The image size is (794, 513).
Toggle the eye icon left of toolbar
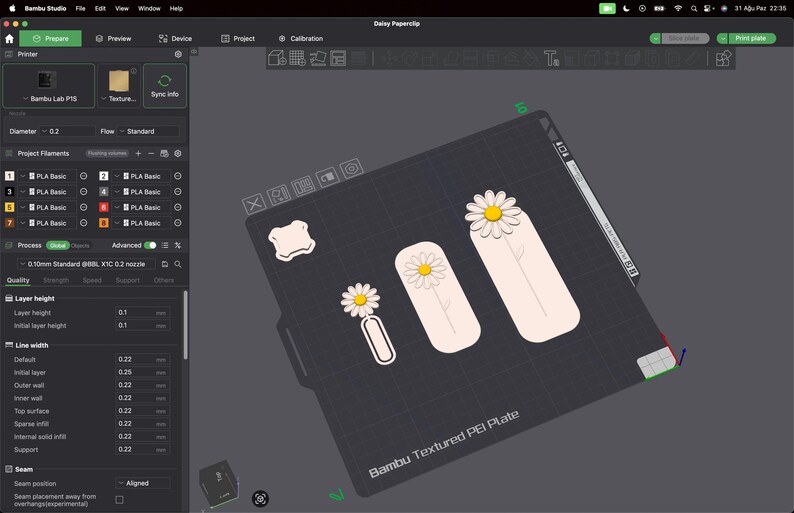coord(194,52)
